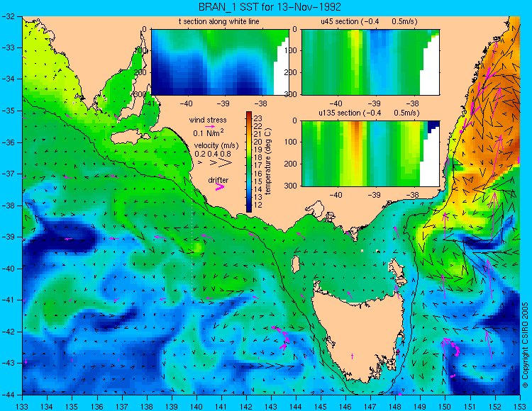Open the u135 section velocity inset plot
The width and height of the screenshot is (532, 411).
370,154
